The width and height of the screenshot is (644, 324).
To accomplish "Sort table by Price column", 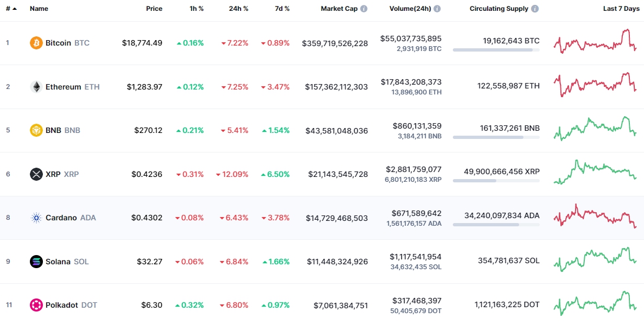I will [x=154, y=9].
